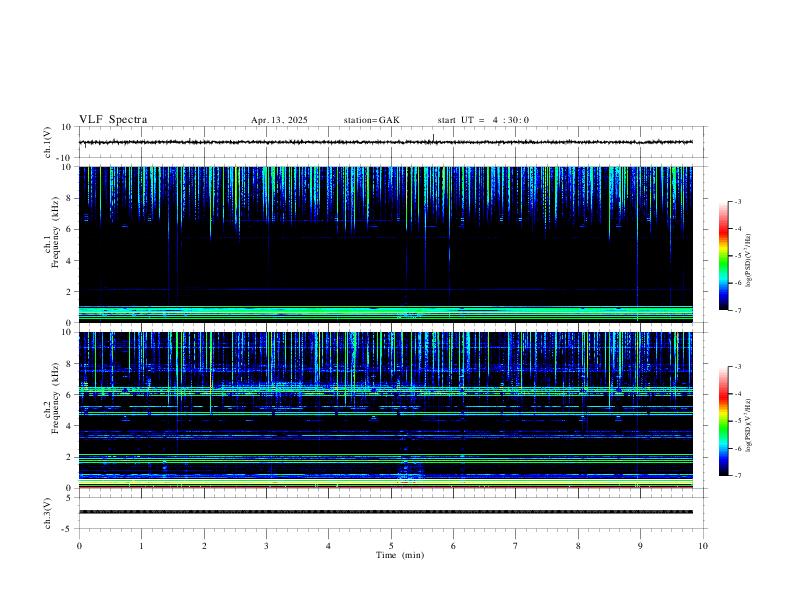Select the ch.1 color bar log(PSD) label
The height and width of the screenshot is (612, 792).
click(749, 260)
